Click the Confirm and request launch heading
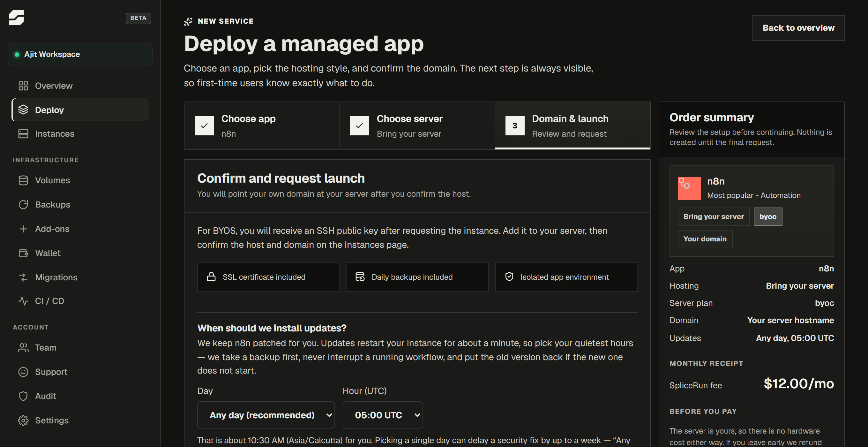Screen dimensions: 868x447 tap(281, 178)
